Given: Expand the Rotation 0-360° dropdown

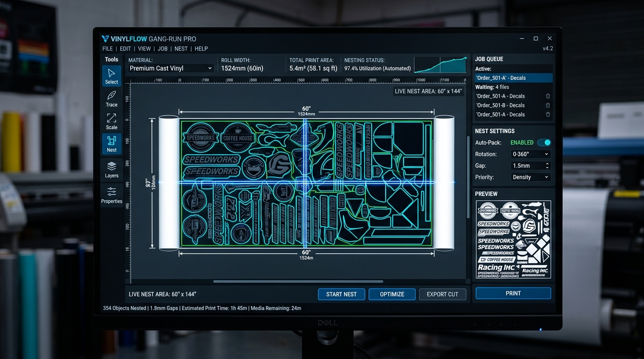Looking at the screenshot, I should click(x=531, y=154).
